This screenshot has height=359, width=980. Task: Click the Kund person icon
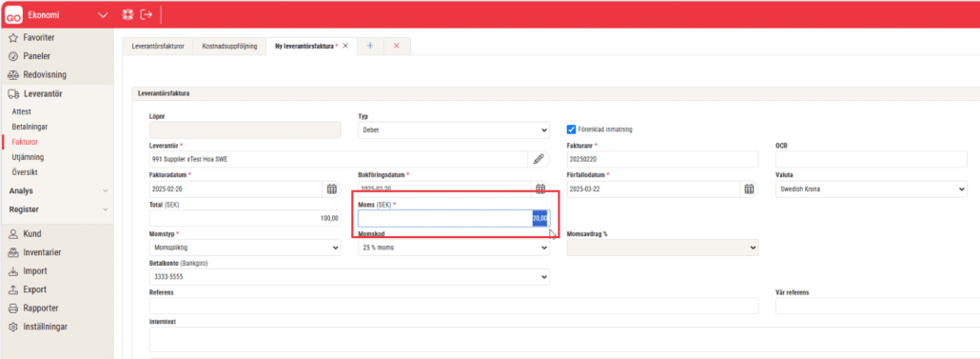point(12,234)
